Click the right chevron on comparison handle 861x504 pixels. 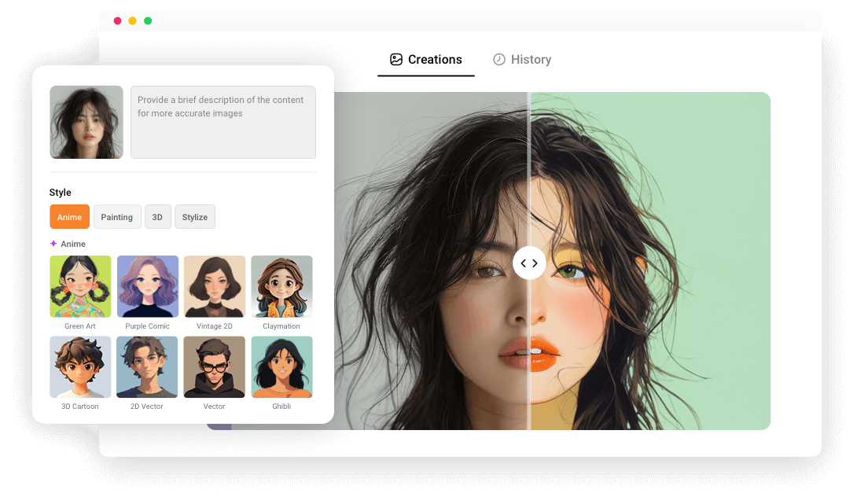click(x=535, y=263)
